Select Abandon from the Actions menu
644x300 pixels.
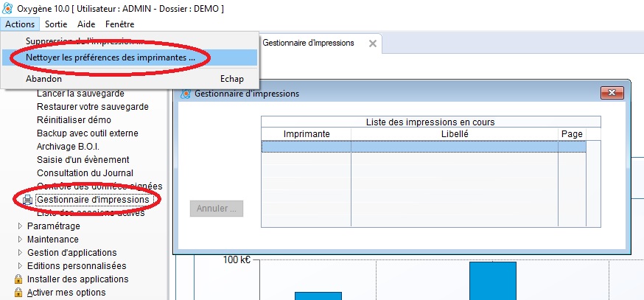[x=43, y=78]
